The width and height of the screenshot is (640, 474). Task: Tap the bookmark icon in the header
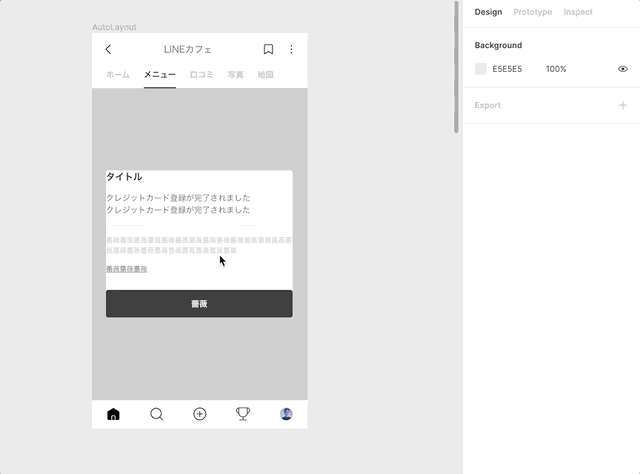coord(268,49)
